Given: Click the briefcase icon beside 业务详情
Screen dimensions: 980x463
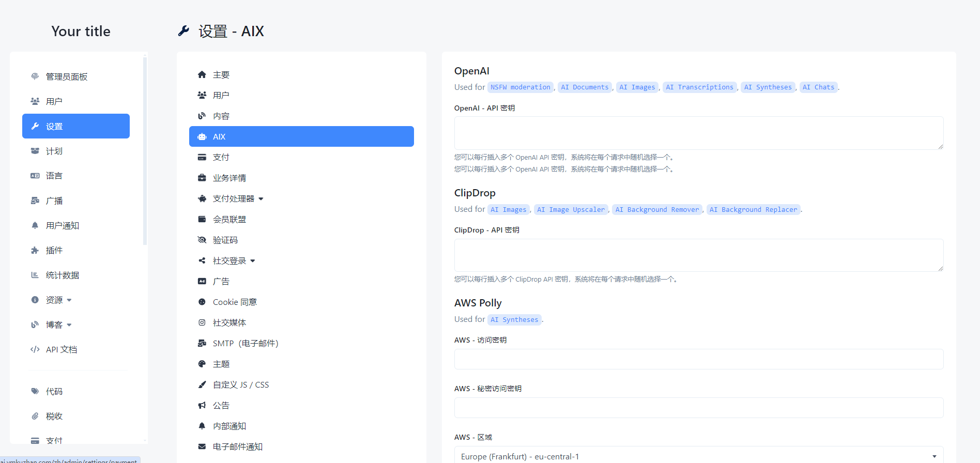Looking at the screenshot, I should [202, 178].
